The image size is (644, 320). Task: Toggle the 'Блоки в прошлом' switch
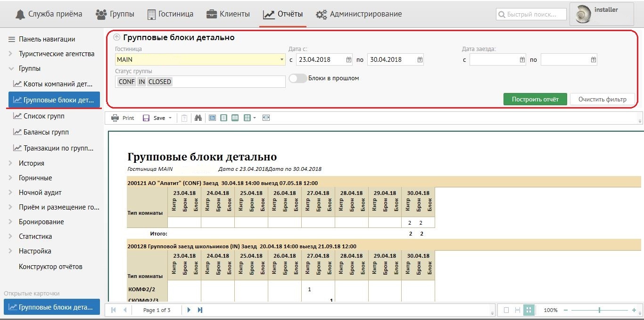297,78
